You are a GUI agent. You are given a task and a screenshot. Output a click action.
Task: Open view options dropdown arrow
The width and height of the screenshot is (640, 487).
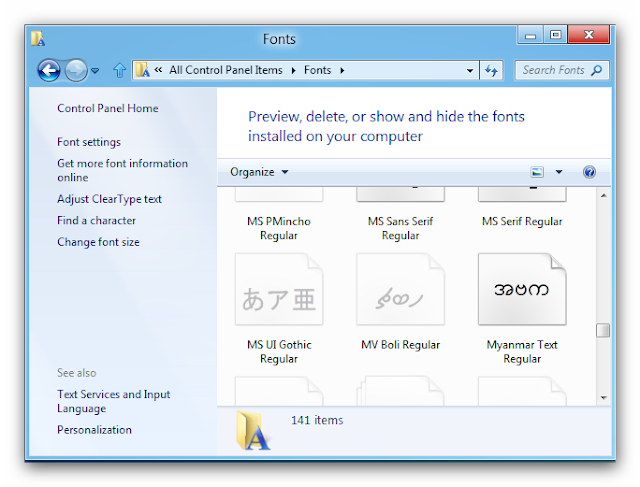[559, 172]
